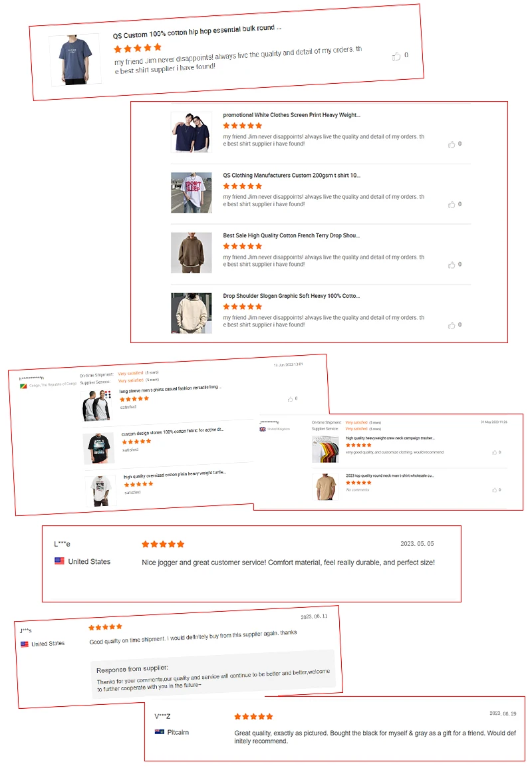Click thumbs-up on long sleeve men t-shirts review

coord(291,399)
